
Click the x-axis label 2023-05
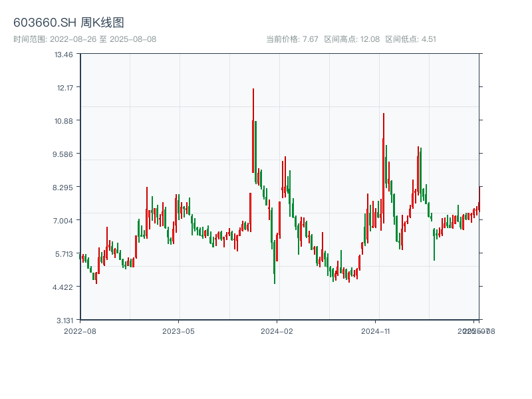(178, 331)
